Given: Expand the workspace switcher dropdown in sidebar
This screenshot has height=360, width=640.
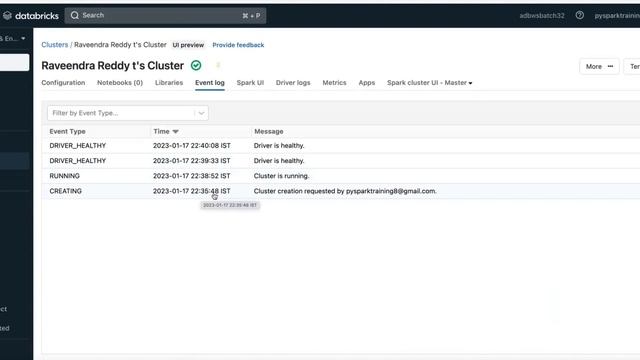Looking at the screenshot, I should click(x=23, y=38).
